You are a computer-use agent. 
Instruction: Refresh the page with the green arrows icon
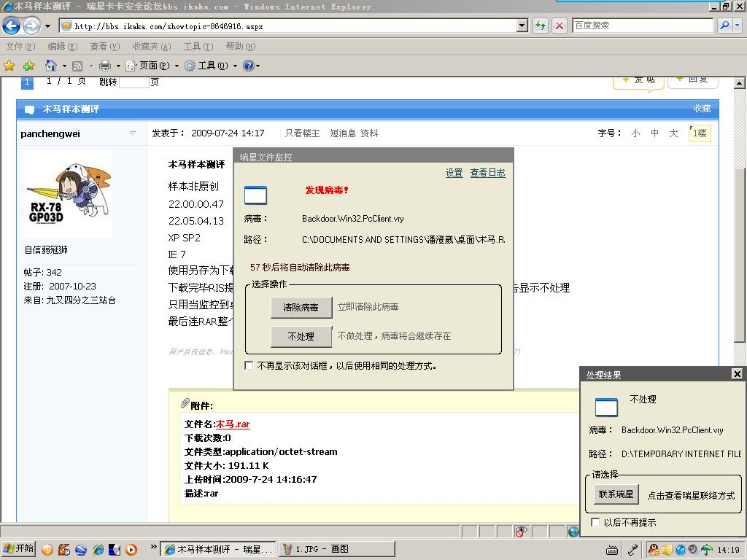541,26
